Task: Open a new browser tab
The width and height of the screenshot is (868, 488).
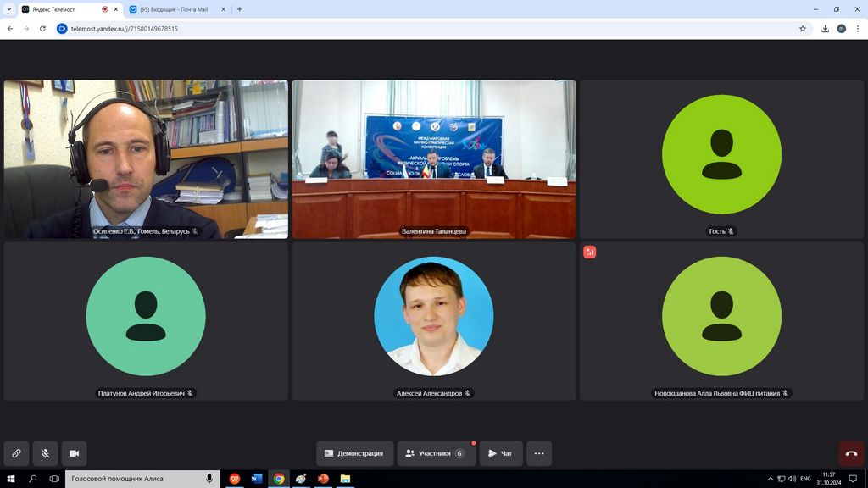Action: 240,9
